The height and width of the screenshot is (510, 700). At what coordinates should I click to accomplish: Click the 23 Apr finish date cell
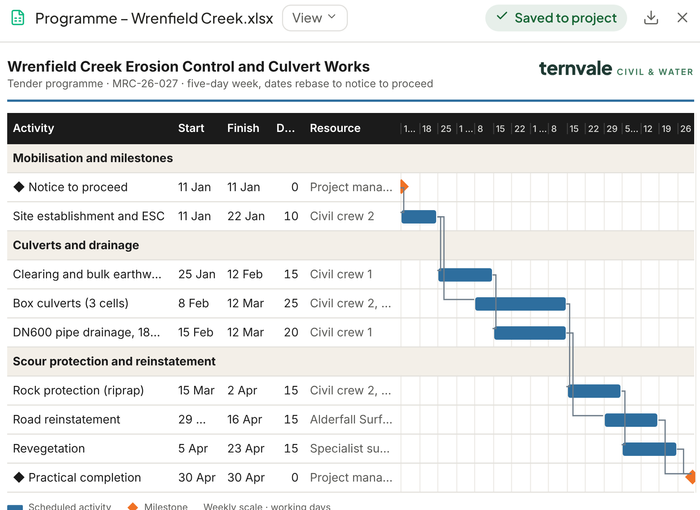pyautogui.click(x=246, y=448)
